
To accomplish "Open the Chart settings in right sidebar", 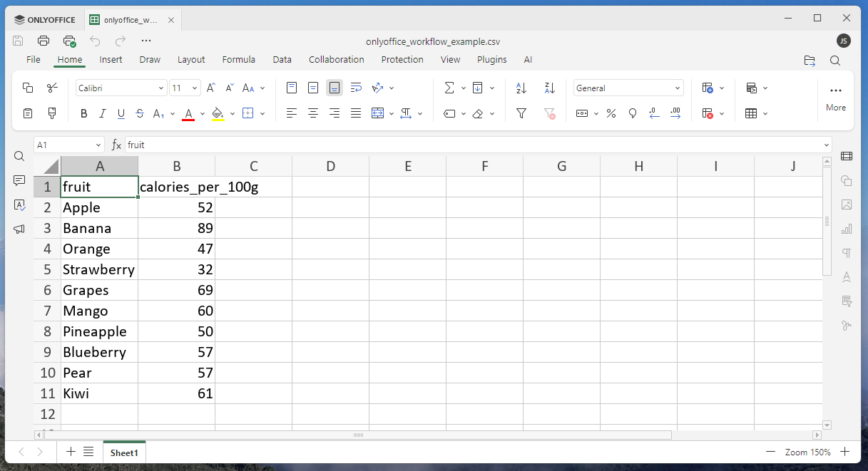I will (x=847, y=229).
